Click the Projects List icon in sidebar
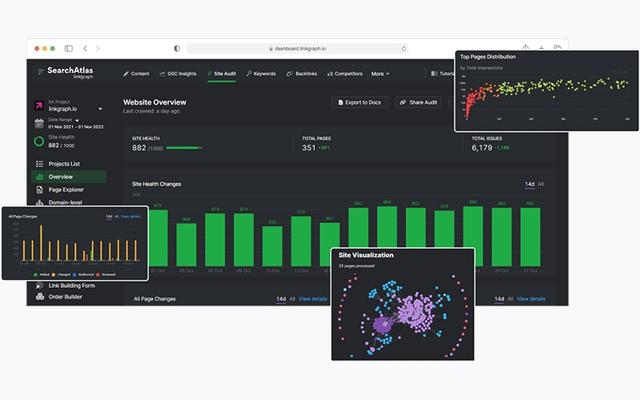The width and height of the screenshot is (640, 400). pos(39,164)
